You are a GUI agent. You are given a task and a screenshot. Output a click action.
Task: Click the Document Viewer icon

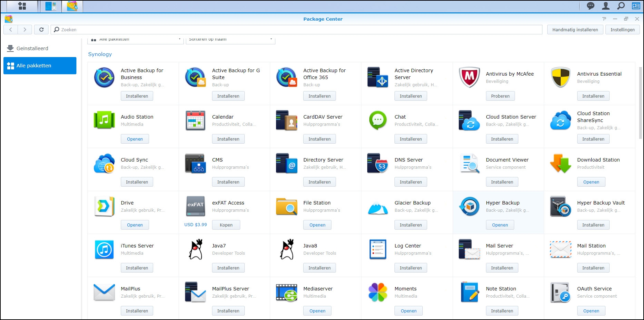(469, 163)
